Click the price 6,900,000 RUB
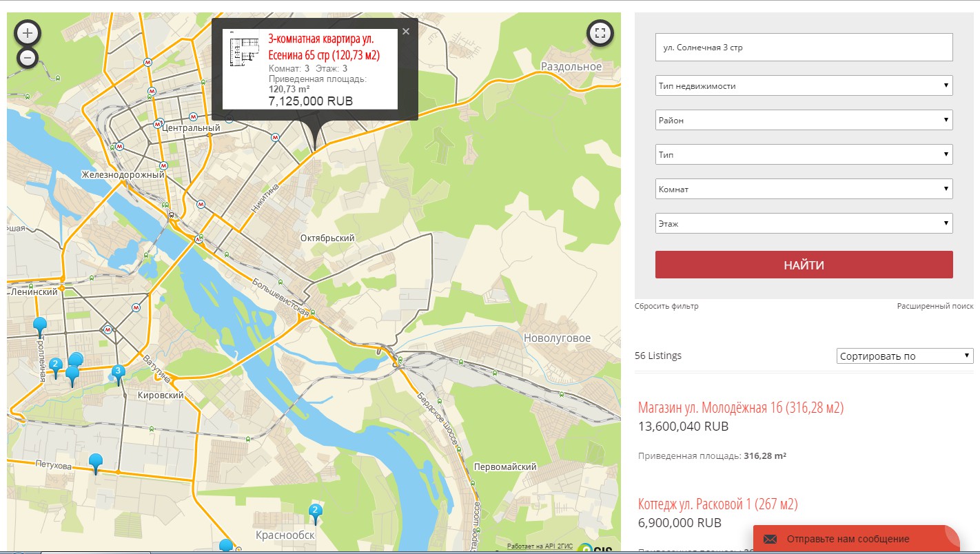Viewport: 980px width, 554px height. point(680,523)
